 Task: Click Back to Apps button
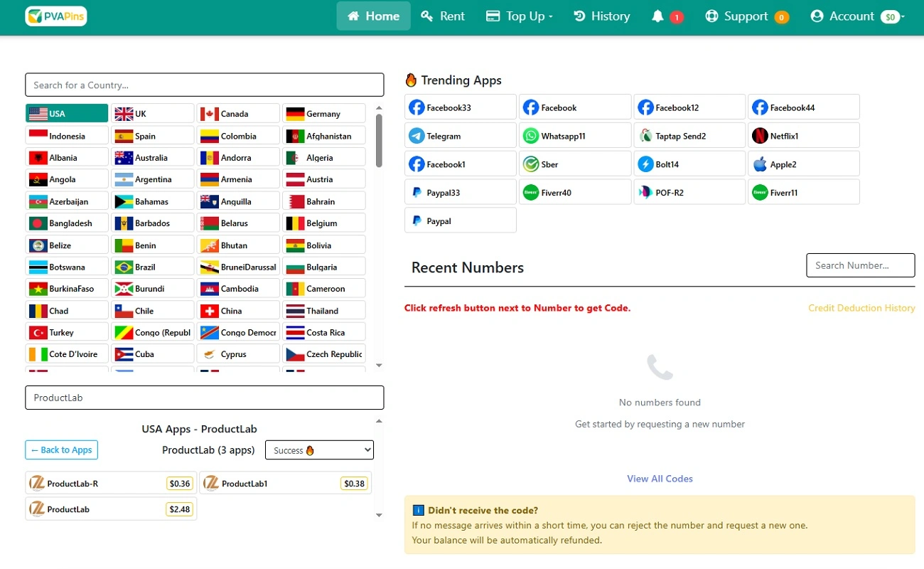pos(61,450)
